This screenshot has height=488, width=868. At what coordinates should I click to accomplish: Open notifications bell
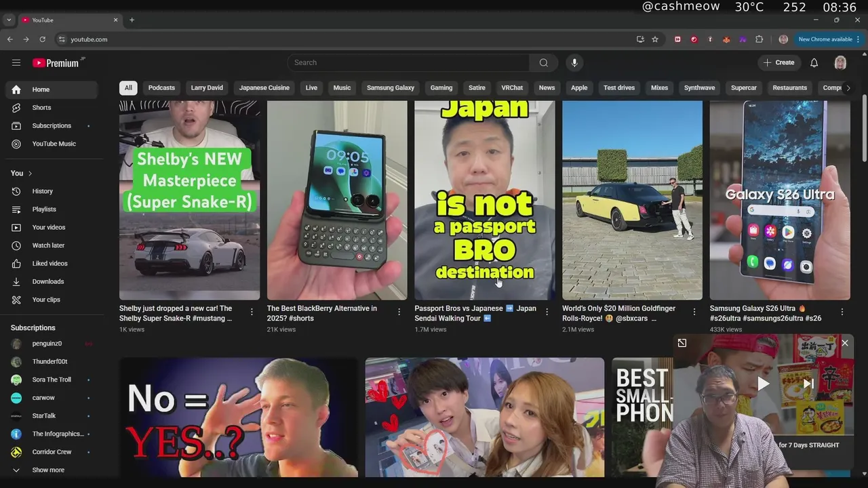click(x=814, y=62)
